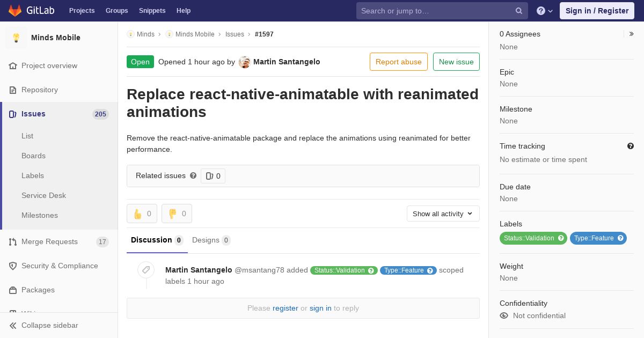
Task: Click help icon on Status::Validation sidebar label
Action: click(x=561, y=238)
